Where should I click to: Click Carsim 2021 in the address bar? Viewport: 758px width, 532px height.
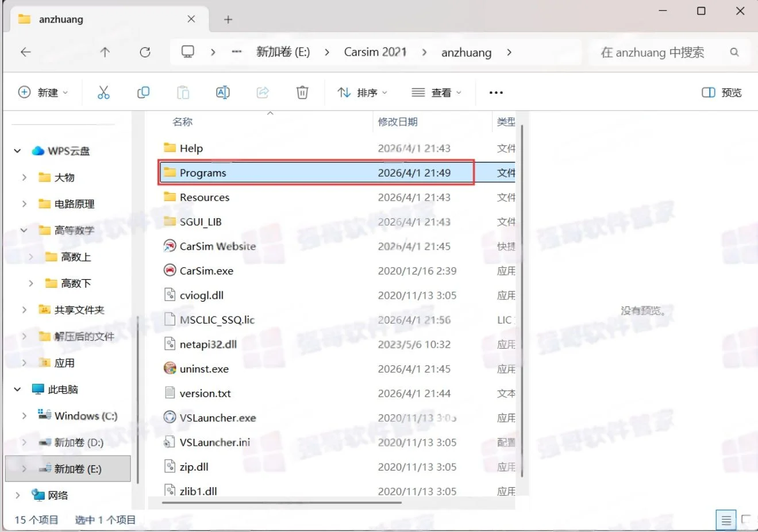(375, 52)
